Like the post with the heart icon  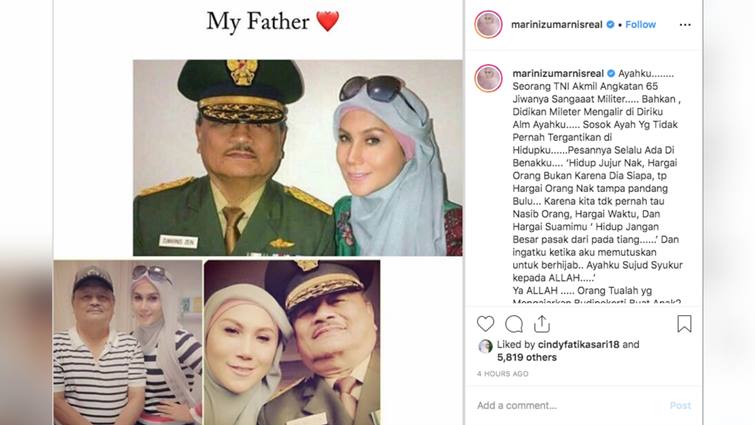point(485,324)
